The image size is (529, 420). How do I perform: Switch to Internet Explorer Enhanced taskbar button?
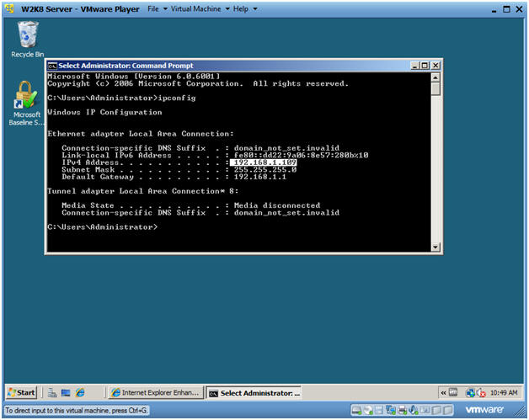[x=156, y=393]
